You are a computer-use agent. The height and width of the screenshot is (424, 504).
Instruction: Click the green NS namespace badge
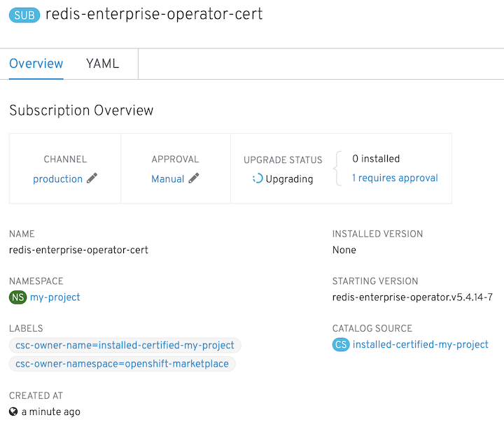(x=17, y=297)
